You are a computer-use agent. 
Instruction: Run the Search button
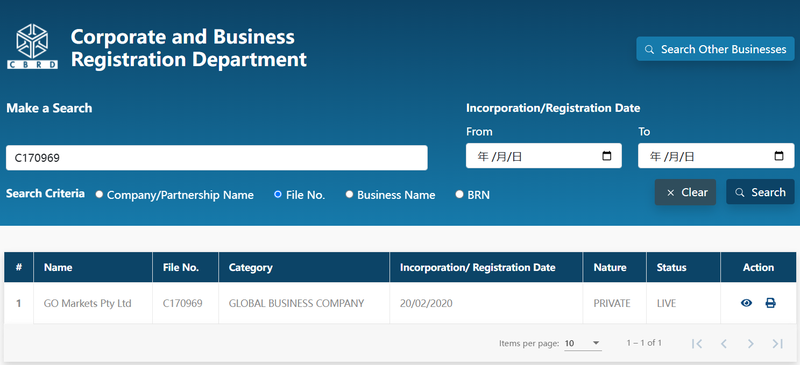click(x=760, y=192)
